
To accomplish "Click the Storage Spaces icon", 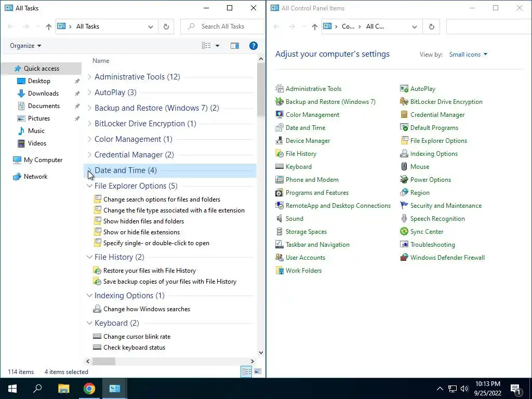I will point(279,231).
